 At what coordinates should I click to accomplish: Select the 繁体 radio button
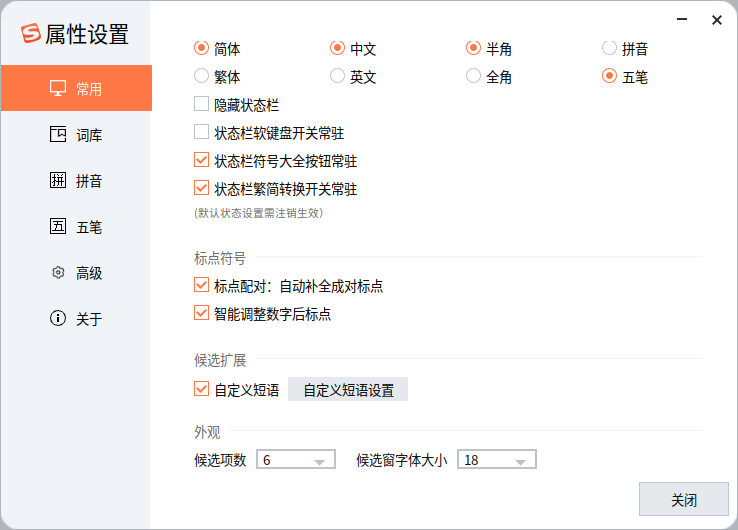(x=201, y=76)
